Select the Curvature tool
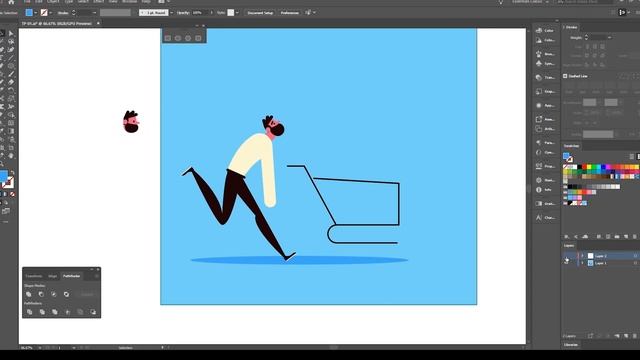 click(11, 50)
